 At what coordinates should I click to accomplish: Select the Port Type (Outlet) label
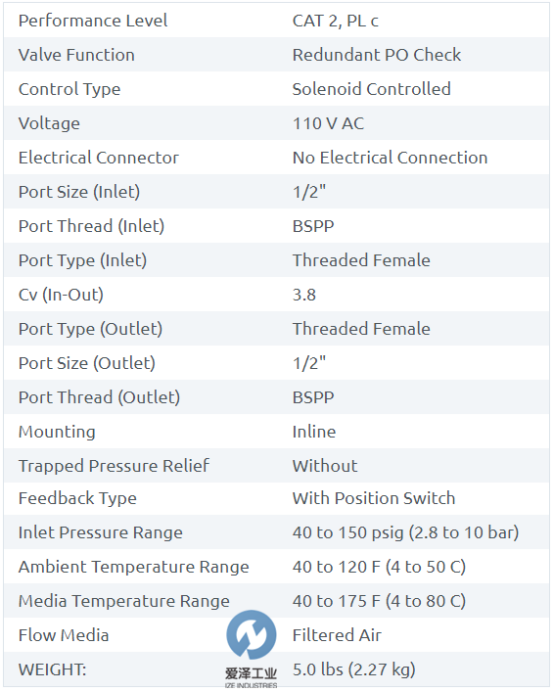coord(90,329)
